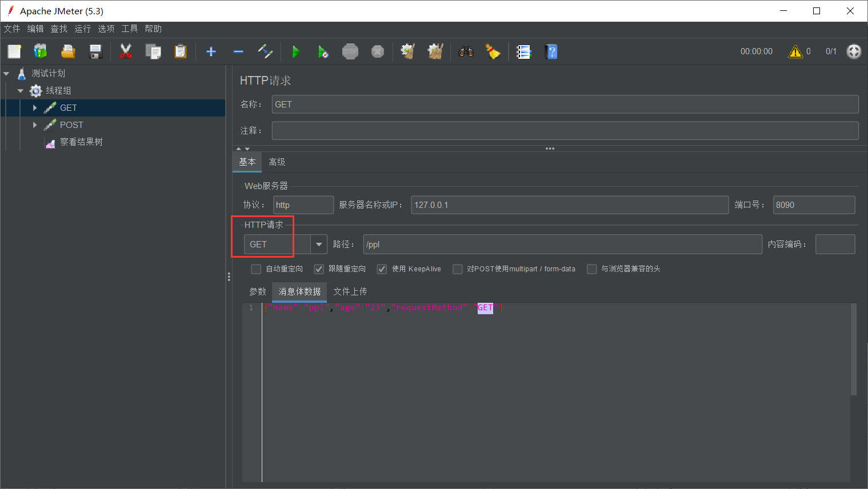This screenshot has width=868, height=489.
Task: Click the JSON body text on line 1
Action: point(383,308)
